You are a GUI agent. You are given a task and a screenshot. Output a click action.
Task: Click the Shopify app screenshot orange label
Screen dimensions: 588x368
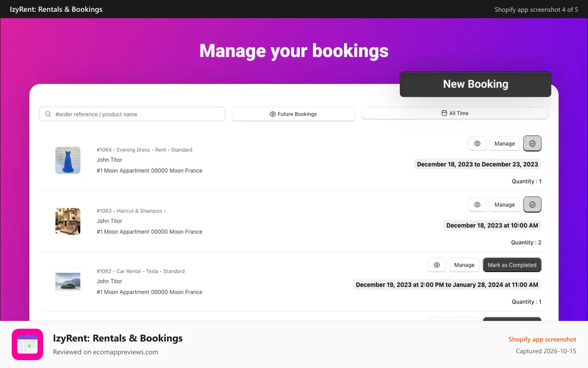[x=542, y=339]
